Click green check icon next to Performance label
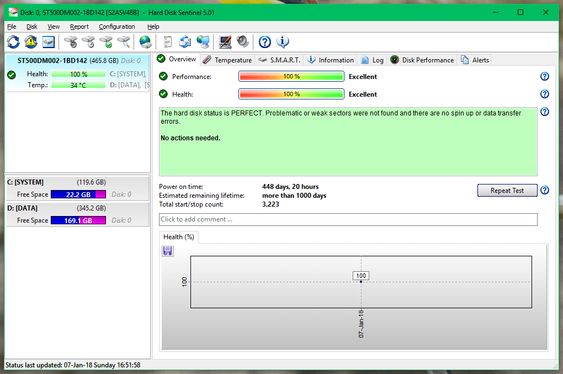 point(163,76)
